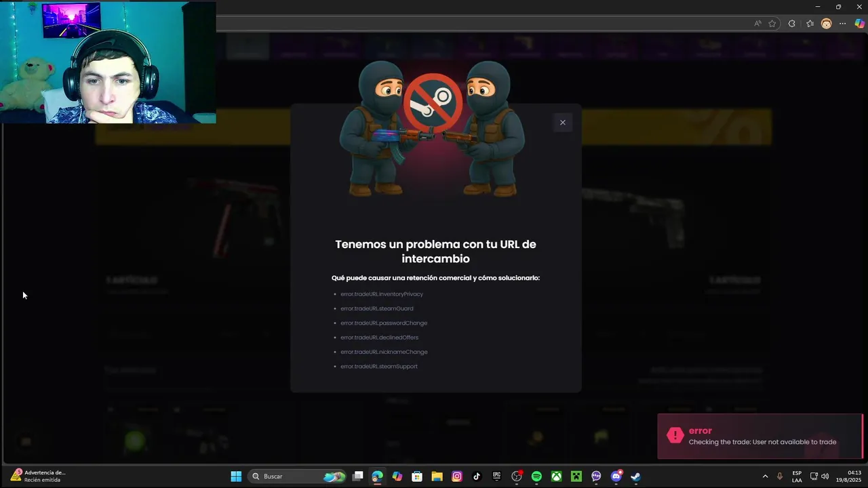Show hidden system tray icons chevron

click(x=765, y=476)
